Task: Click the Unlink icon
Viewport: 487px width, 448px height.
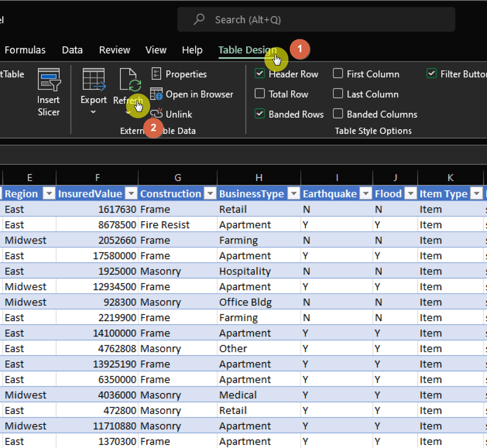Action: [156, 114]
